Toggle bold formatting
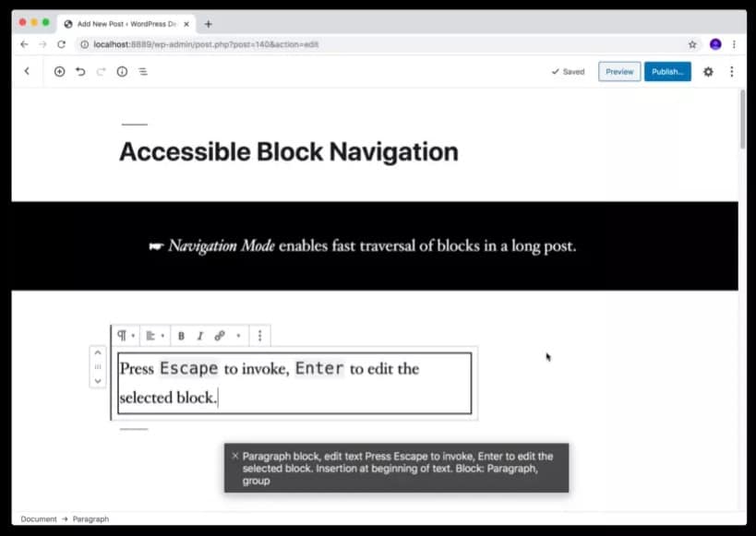Viewport: 756px width, 536px height. pyautogui.click(x=181, y=336)
